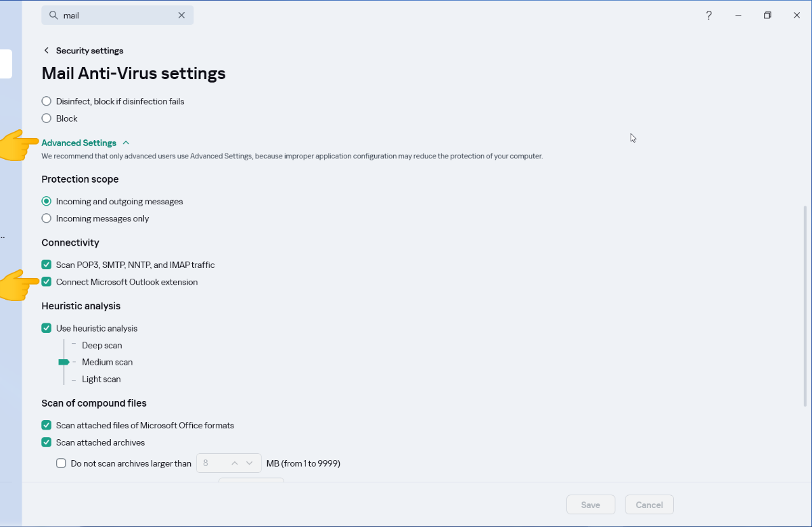812x527 pixels.
Task: Disable Connect Microsoft Outlook extension
Action: [47, 282]
